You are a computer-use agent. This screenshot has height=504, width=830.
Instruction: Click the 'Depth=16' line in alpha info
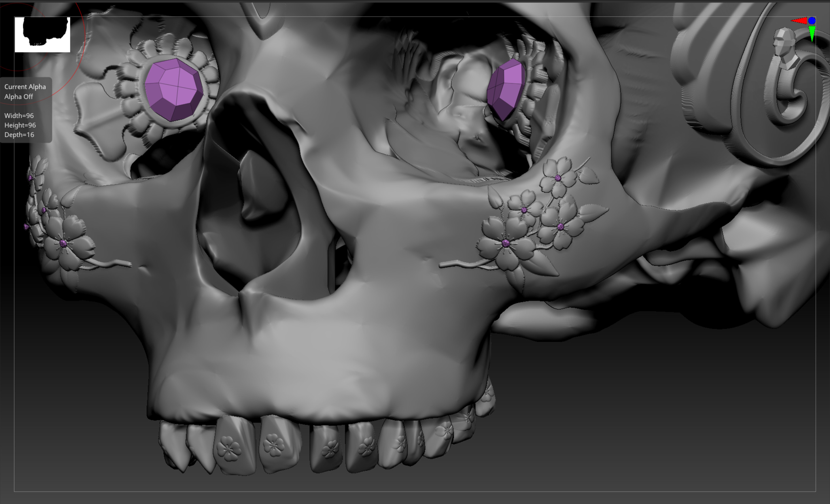coord(19,135)
